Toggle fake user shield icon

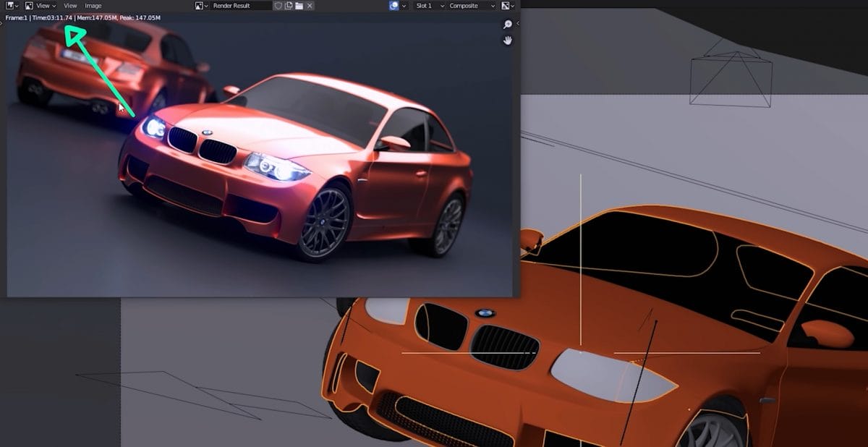point(278,6)
